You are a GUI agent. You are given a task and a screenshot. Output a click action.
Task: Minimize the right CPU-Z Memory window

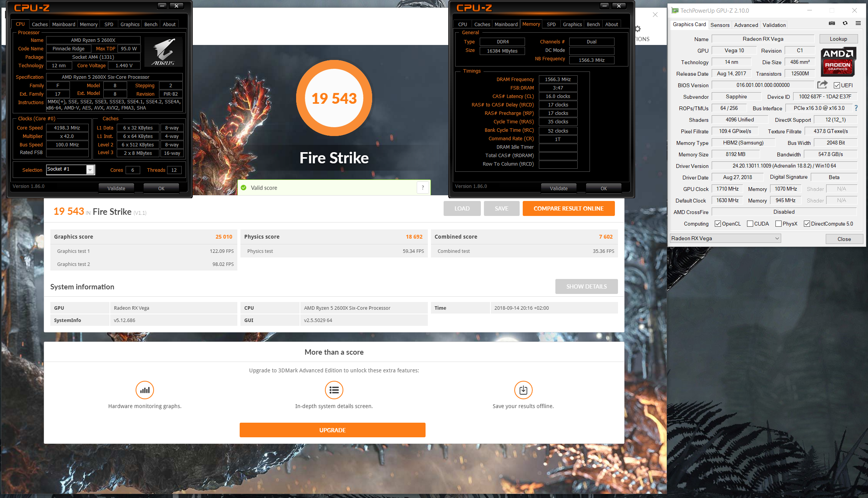pos(605,6)
